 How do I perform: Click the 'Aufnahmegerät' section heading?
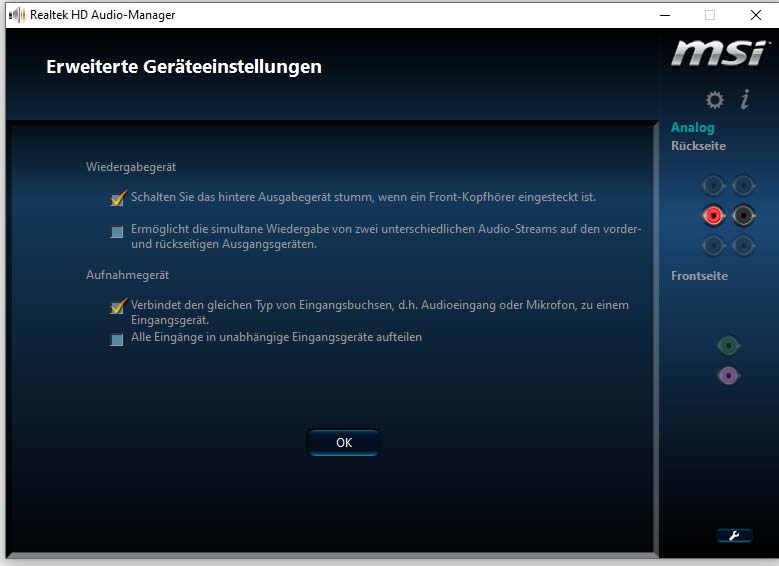pyautogui.click(x=127, y=275)
